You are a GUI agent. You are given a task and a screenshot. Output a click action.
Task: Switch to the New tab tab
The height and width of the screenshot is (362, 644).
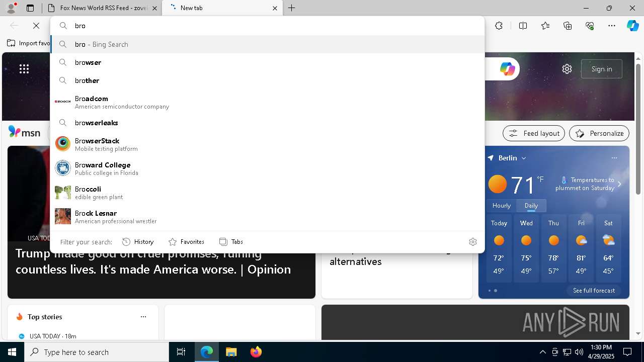pyautogui.click(x=221, y=8)
